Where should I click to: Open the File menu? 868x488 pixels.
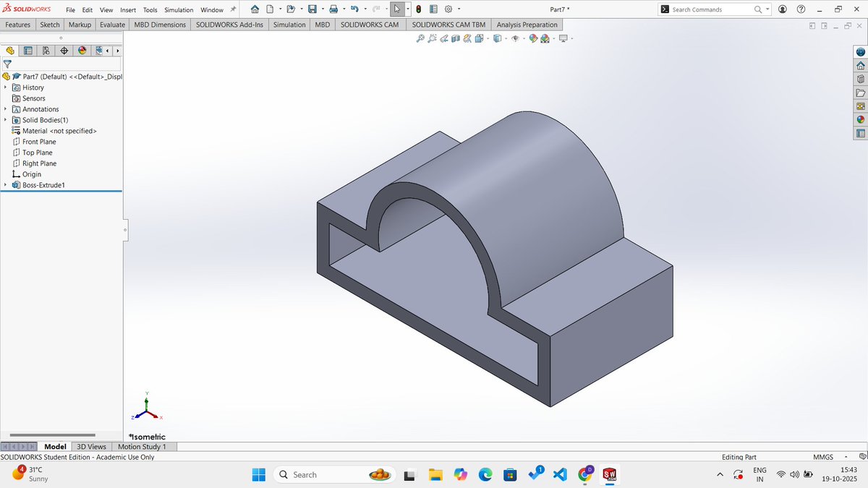pos(70,10)
